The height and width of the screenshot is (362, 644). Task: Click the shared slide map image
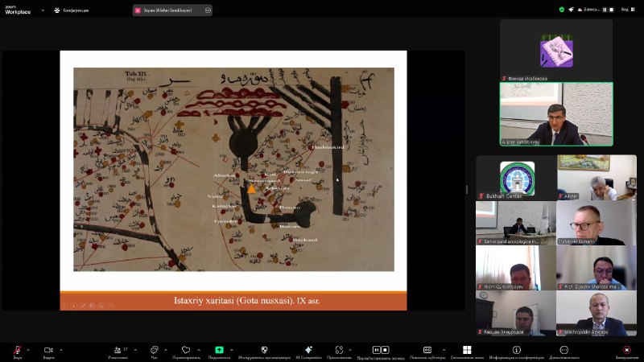233,169
